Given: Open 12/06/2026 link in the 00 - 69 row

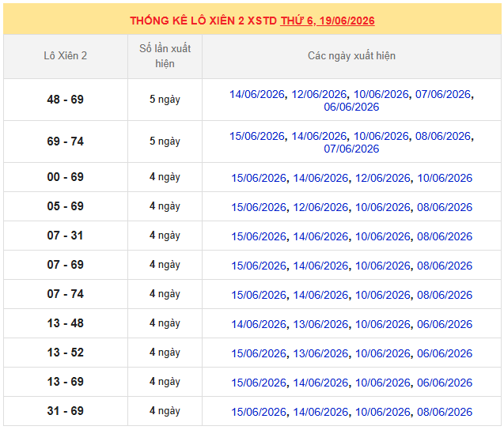Looking at the screenshot, I should (383, 178).
